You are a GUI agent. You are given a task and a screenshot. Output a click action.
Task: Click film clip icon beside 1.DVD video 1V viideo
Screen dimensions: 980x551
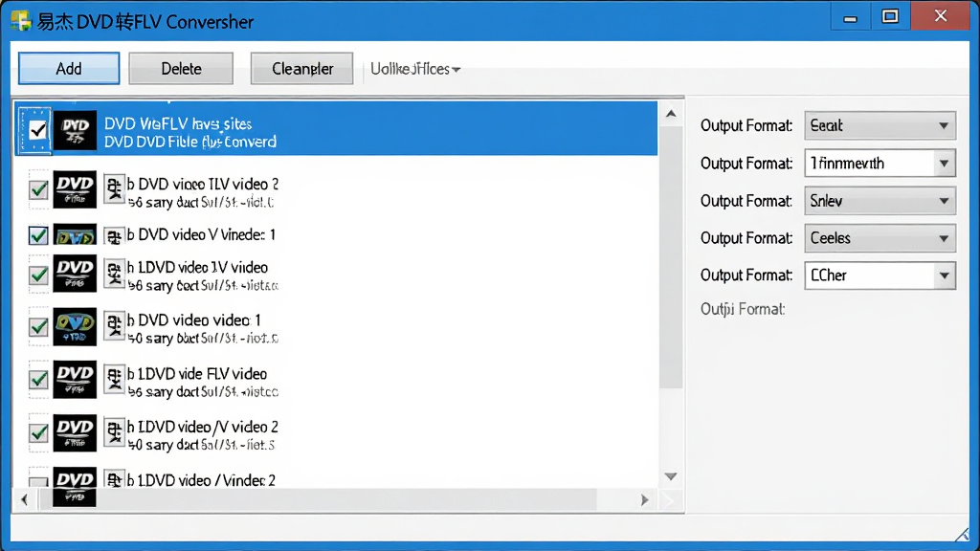114,274
